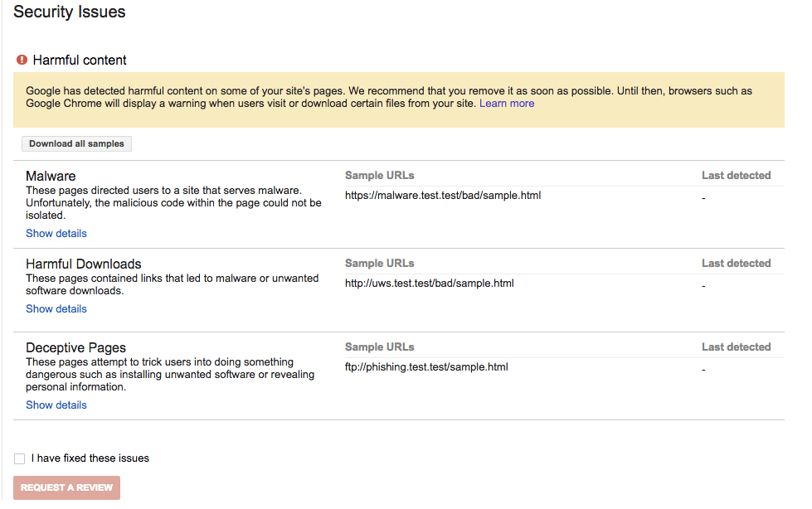Viewport: 812px width, 509px height.
Task: Click the dash under Last detected for Malware
Action: [703, 197]
